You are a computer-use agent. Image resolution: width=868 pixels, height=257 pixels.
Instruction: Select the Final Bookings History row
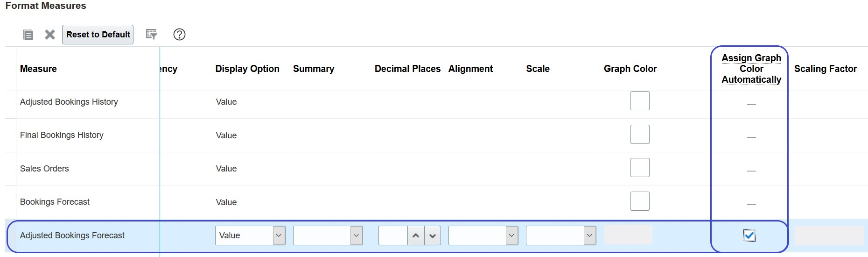pos(62,135)
